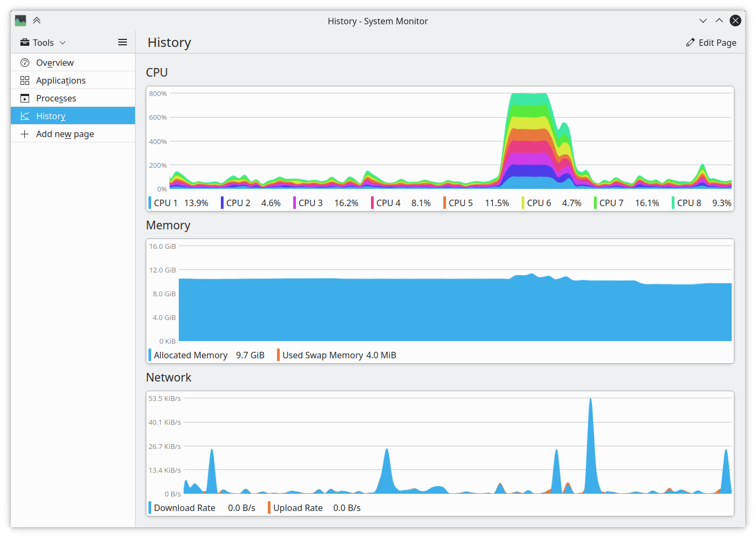The width and height of the screenshot is (756, 538).
Task: Open the Tools menu toolbox icon
Action: [24, 42]
